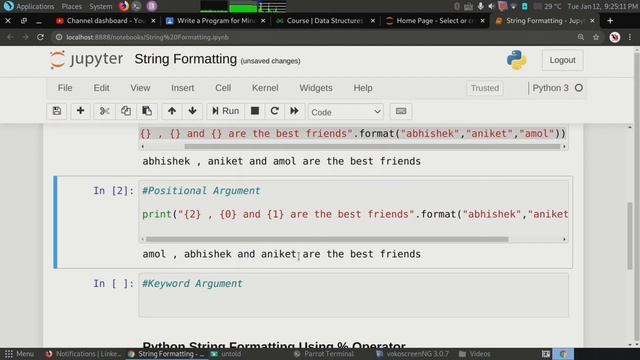Restart the kernel with the circular arrow icon
This screenshot has height=360, width=640.
coord(275,111)
